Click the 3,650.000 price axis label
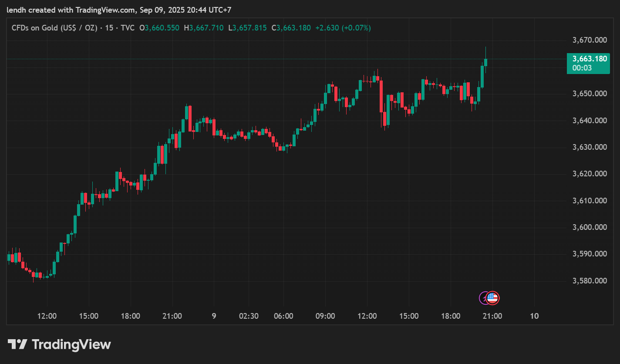The width and height of the screenshot is (620, 364). coord(590,94)
